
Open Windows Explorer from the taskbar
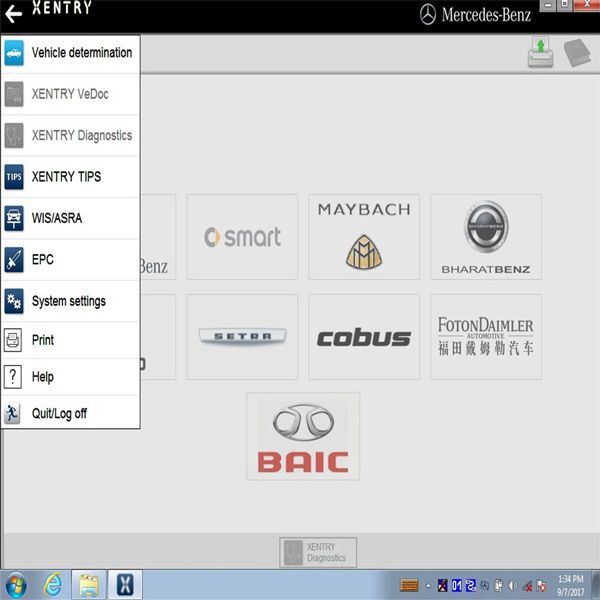click(x=89, y=585)
